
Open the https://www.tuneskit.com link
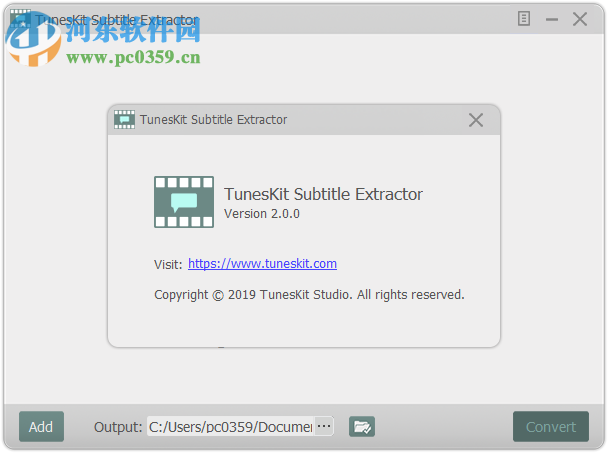pos(262,264)
